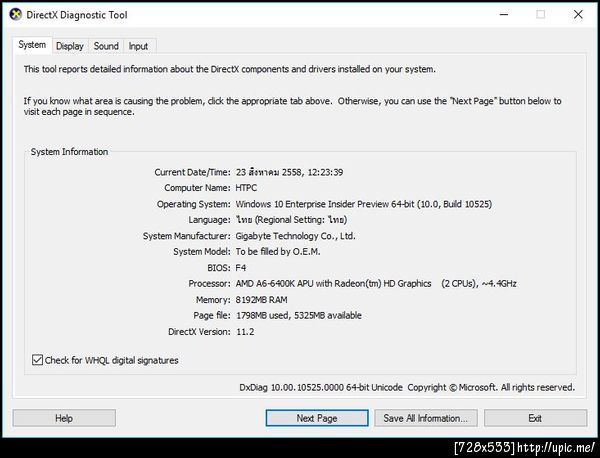
Task: Click the 1798MB used page file value
Action: click(x=299, y=315)
